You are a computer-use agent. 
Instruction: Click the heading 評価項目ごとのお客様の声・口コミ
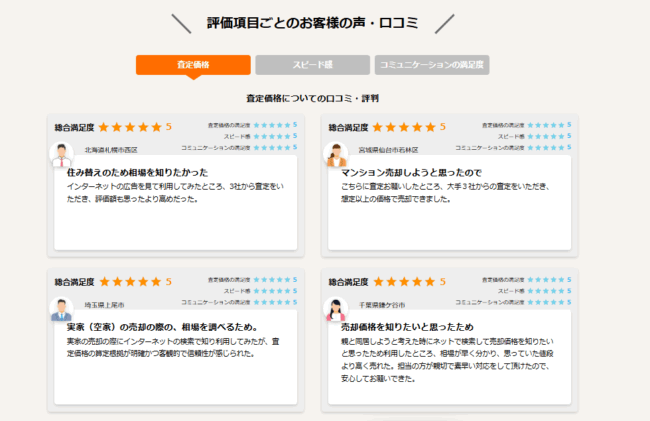(313, 22)
